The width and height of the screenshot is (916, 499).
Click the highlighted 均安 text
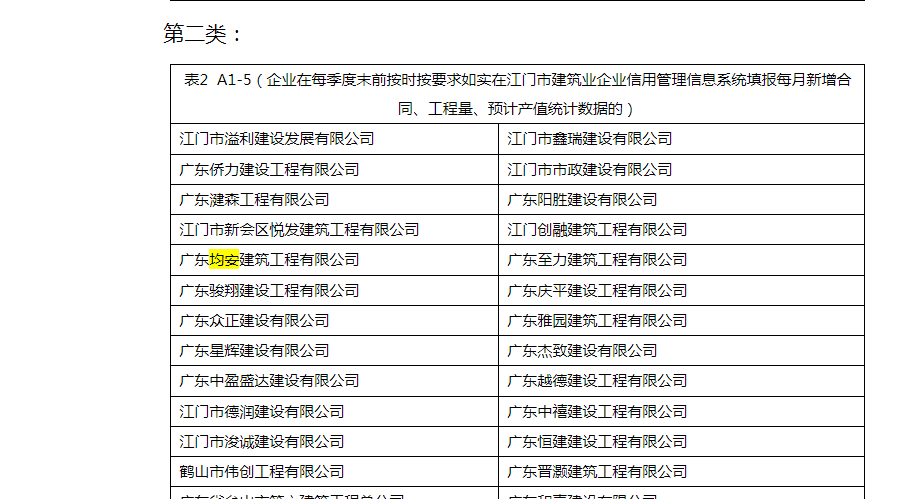click(224, 260)
